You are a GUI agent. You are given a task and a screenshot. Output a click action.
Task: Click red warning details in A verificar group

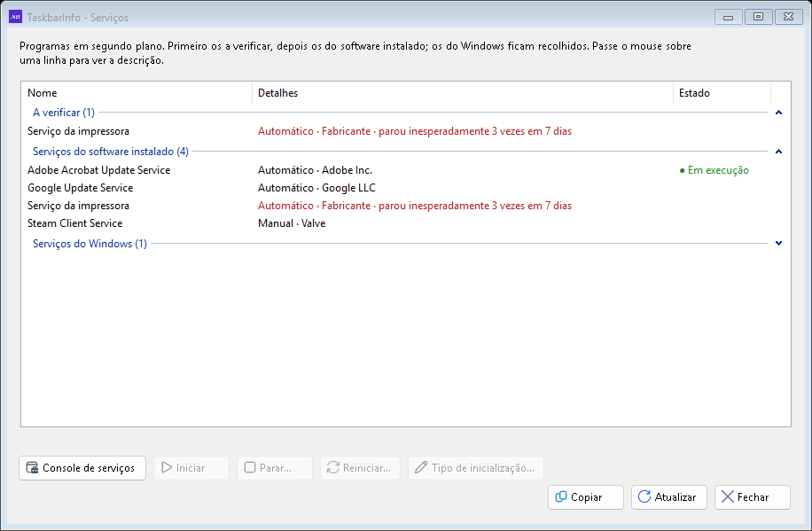415,131
